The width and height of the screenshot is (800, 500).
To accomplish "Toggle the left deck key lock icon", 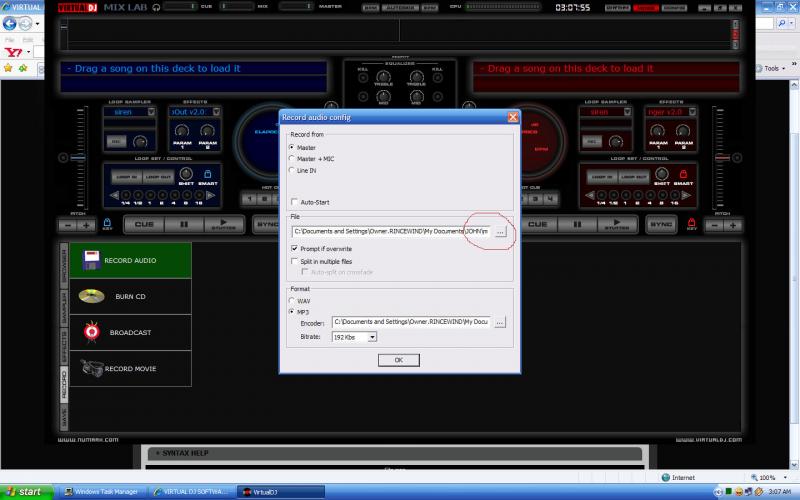I will 107,222.
